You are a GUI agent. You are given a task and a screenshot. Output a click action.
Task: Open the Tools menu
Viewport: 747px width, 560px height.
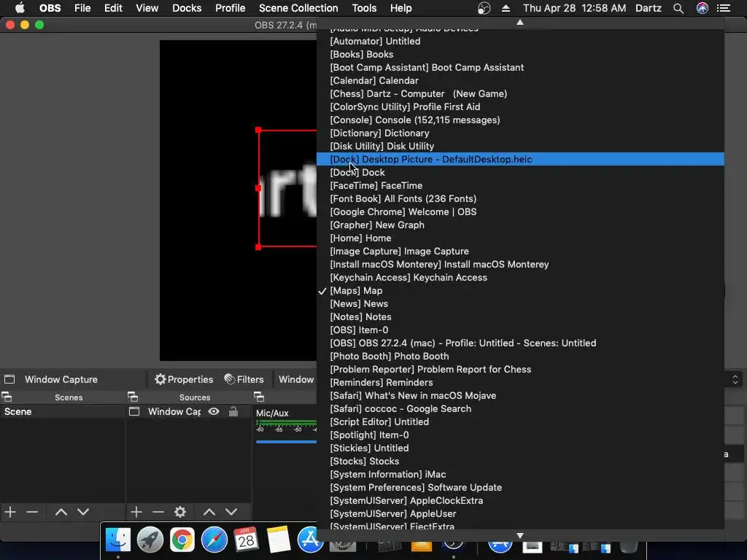364,8
